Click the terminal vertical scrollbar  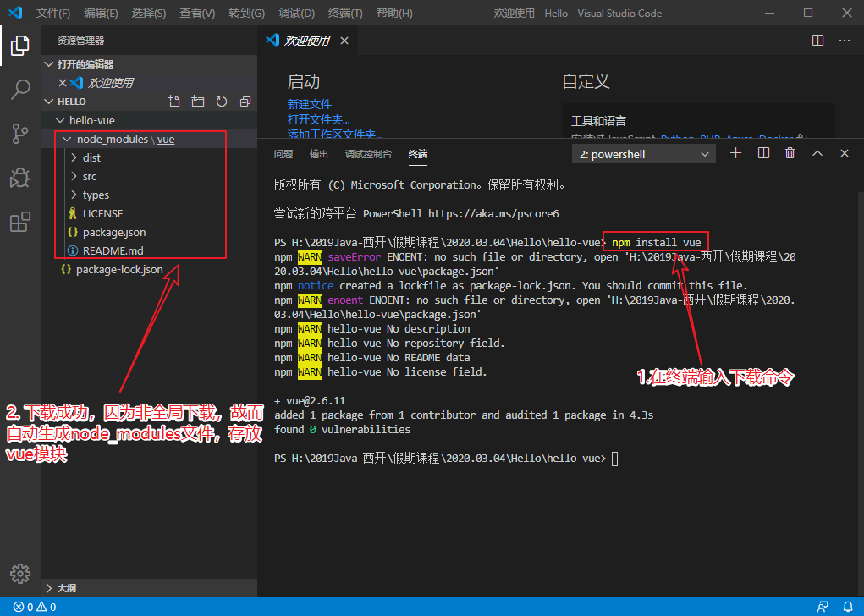pos(861,394)
